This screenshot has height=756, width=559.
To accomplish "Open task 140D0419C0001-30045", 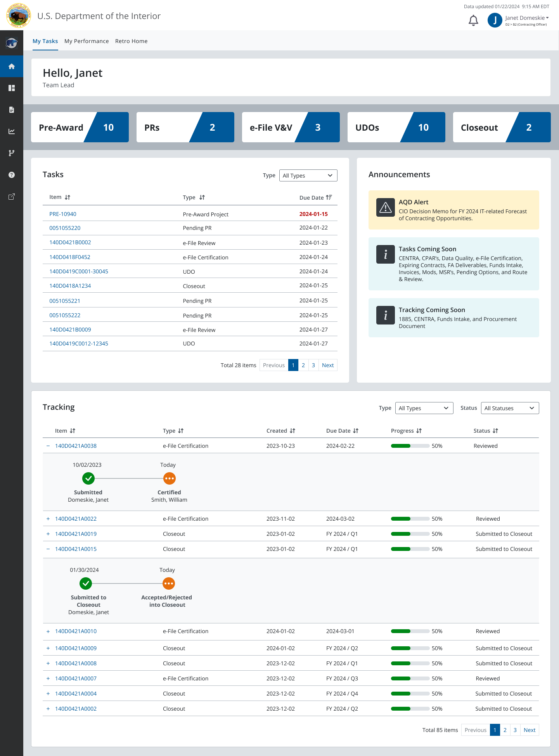I will [x=79, y=271].
